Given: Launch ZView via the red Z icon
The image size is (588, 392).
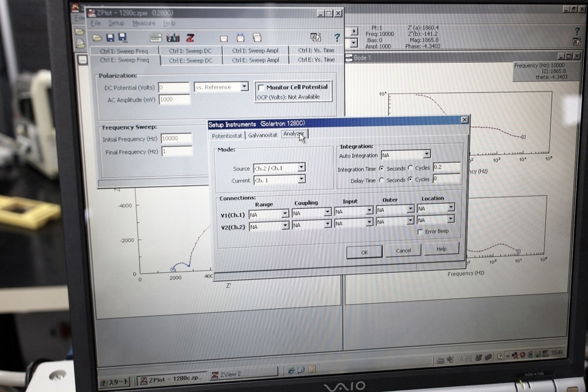Looking at the screenshot, I should [191, 37].
